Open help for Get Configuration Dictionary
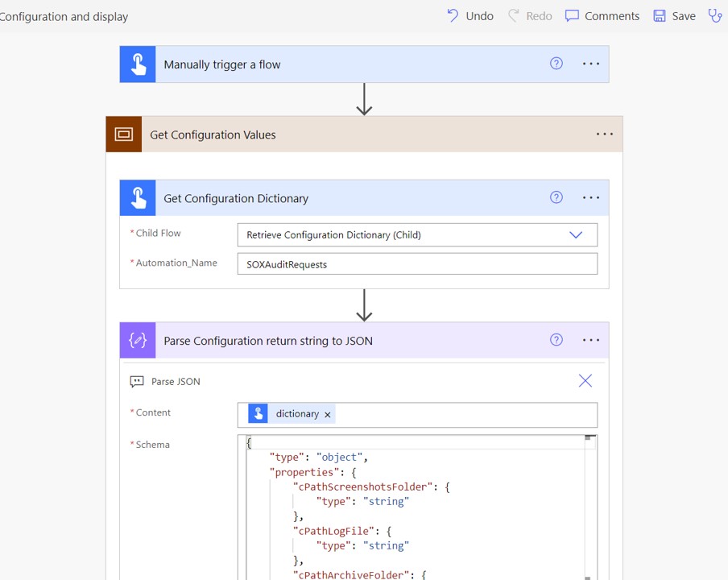This screenshot has height=580, width=728. click(x=556, y=197)
